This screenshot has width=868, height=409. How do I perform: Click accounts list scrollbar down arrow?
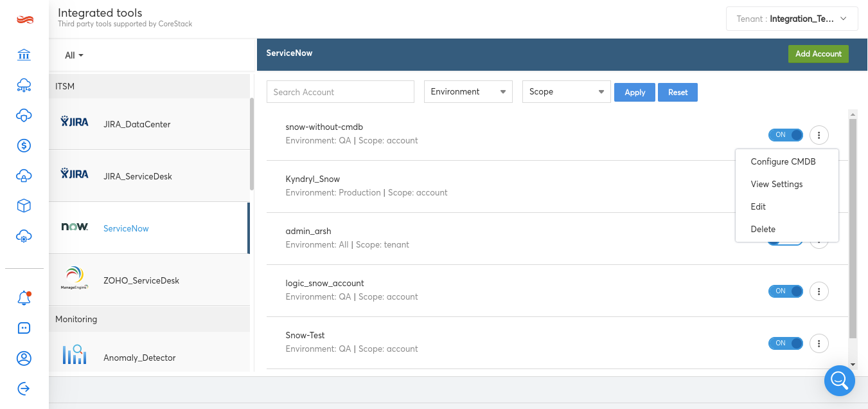pos(853,365)
